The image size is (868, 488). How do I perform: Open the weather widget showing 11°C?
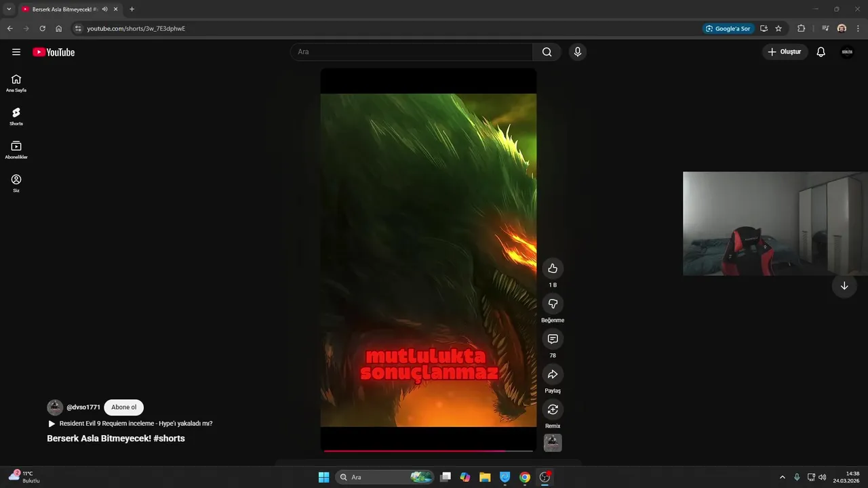[24, 477]
